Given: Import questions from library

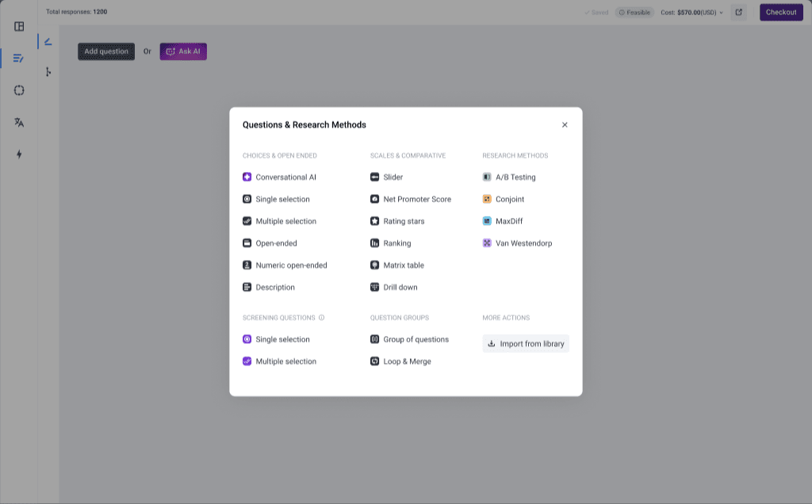Looking at the screenshot, I should click(x=526, y=343).
